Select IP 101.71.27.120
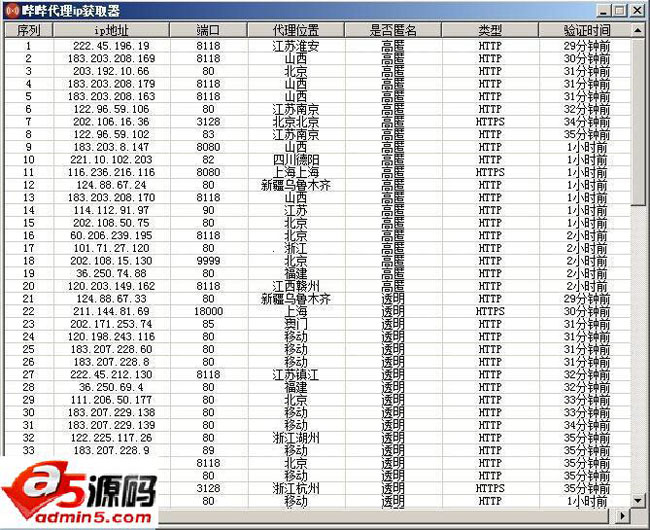Viewport: 650px width, 530px height. click(x=111, y=248)
